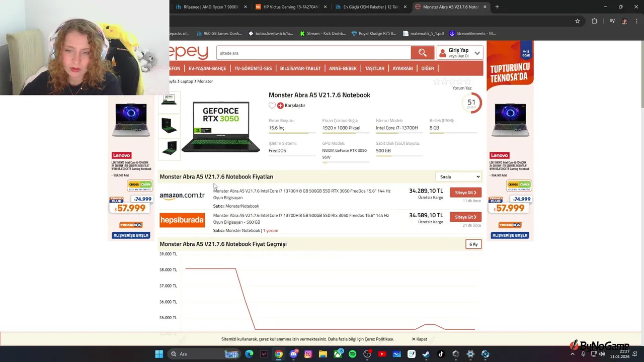Click the Windows taskbar search box Ara

pos(204,354)
